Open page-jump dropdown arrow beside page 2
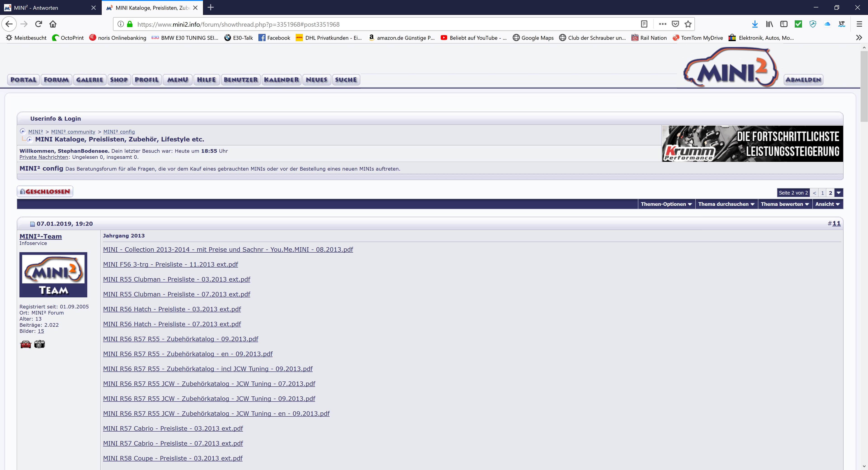868x470 pixels. [x=839, y=193]
